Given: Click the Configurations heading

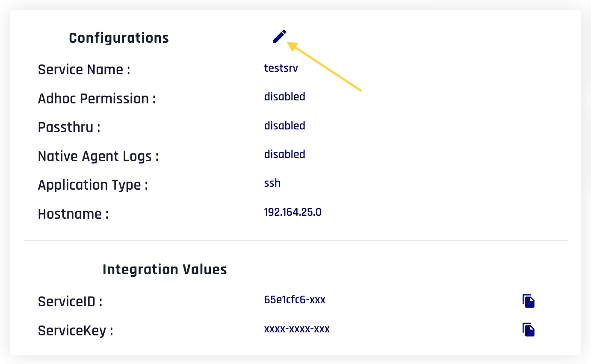Looking at the screenshot, I should click(x=119, y=38).
